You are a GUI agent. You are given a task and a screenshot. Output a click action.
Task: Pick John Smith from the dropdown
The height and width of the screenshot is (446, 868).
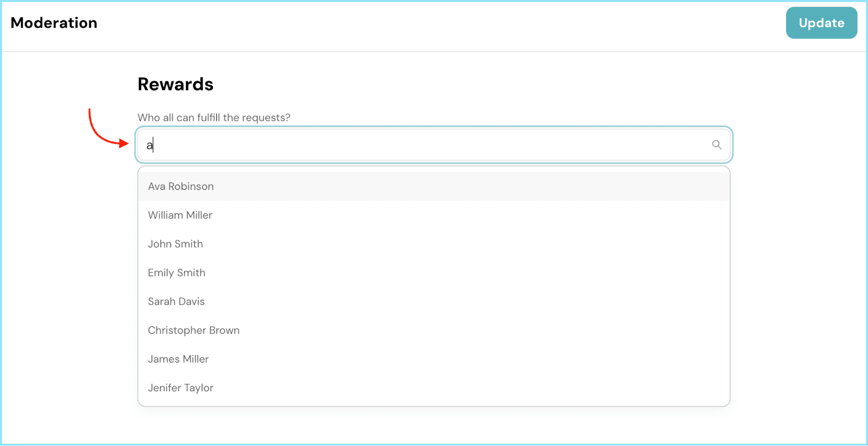175,244
